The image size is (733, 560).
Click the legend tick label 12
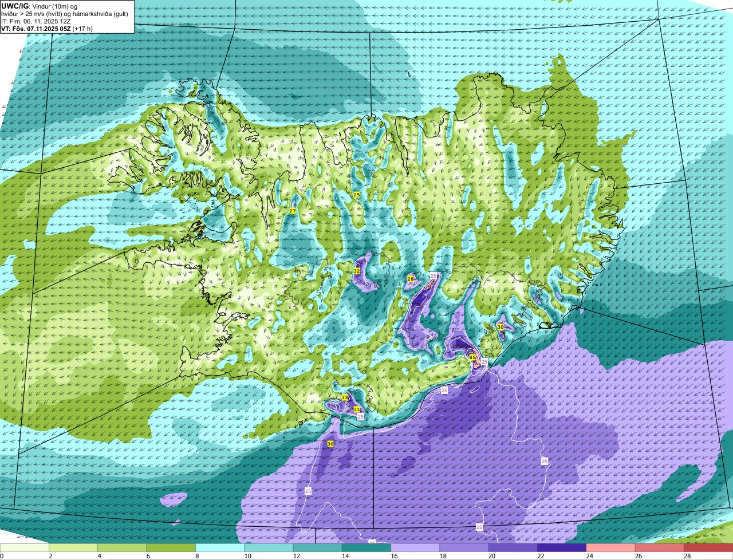tap(295, 556)
